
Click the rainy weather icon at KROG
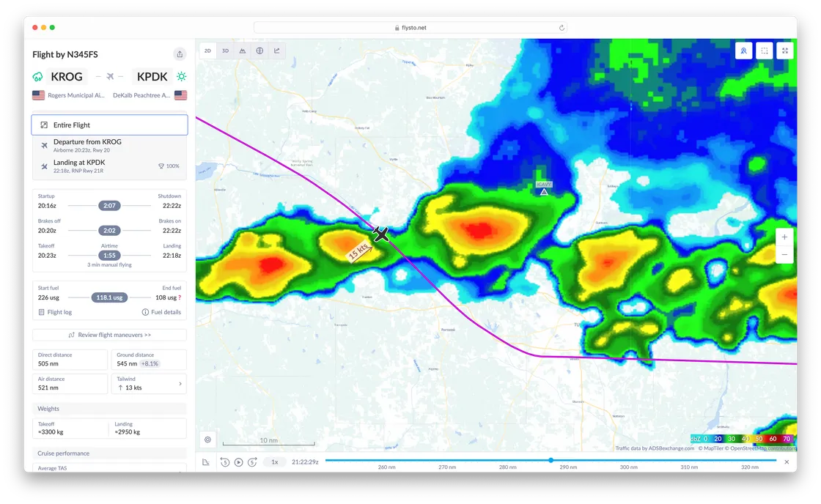[37, 76]
